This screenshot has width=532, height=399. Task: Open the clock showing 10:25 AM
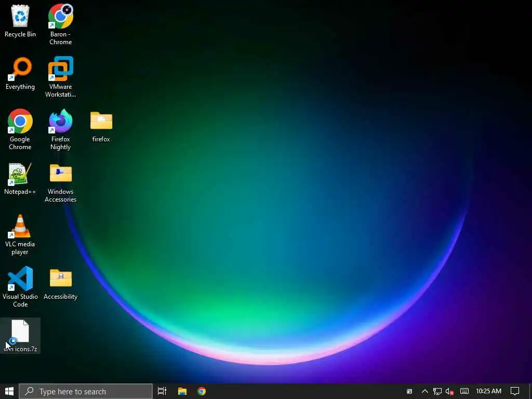(488, 391)
